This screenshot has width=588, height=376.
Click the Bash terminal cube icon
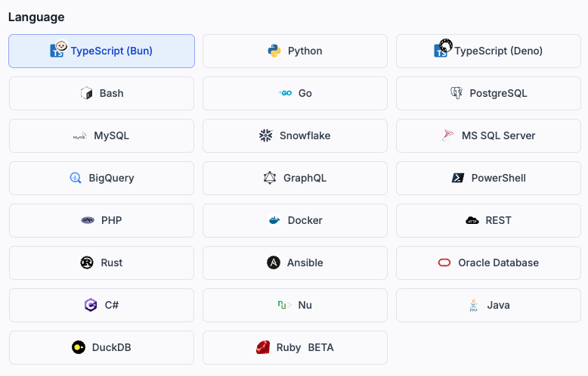(86, 93)
